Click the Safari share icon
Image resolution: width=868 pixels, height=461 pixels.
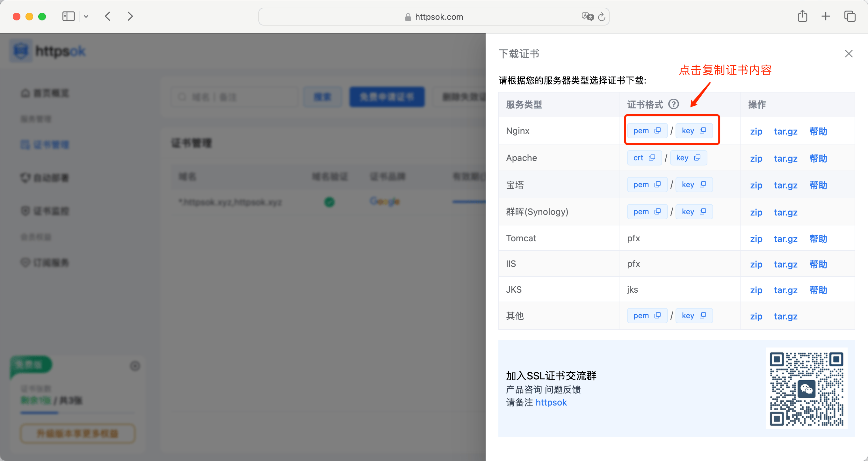click(x=802, y=16)
